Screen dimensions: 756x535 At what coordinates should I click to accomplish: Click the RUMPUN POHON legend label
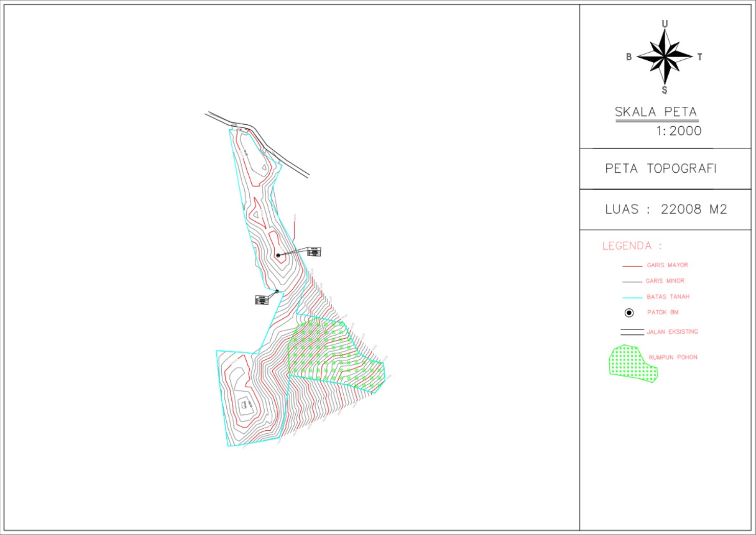click(673, 358)
